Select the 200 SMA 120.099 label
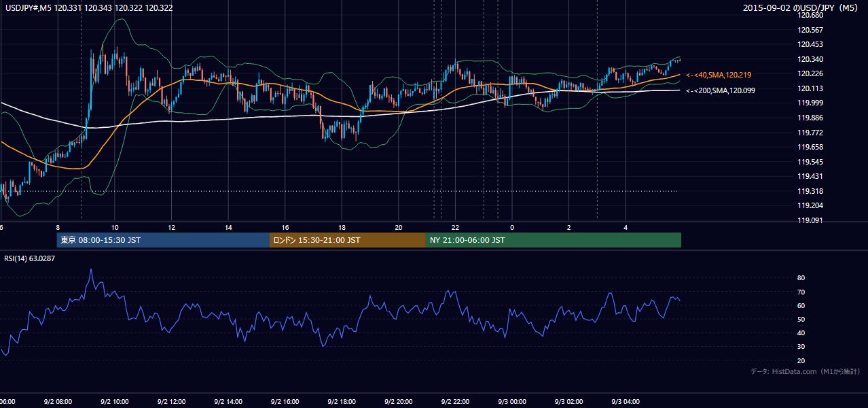This screenshot has height=408, width=868. [721, 90]
